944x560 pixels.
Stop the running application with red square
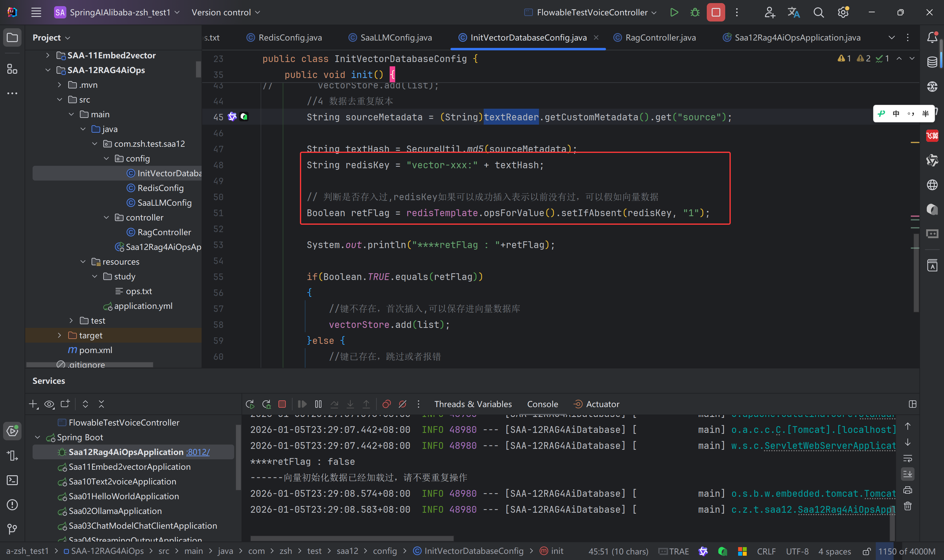(x=716, y=13)
